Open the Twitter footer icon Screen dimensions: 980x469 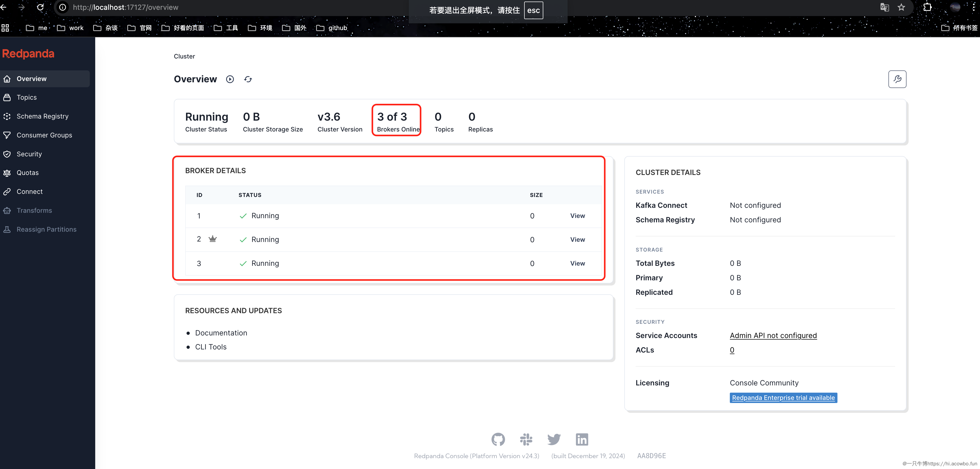click(554, 439)
